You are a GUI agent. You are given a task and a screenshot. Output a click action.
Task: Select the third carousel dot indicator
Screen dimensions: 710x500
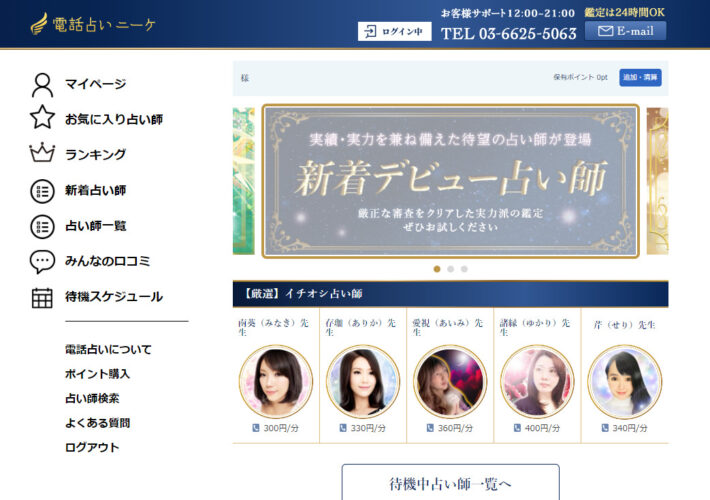tap(464, 269)
